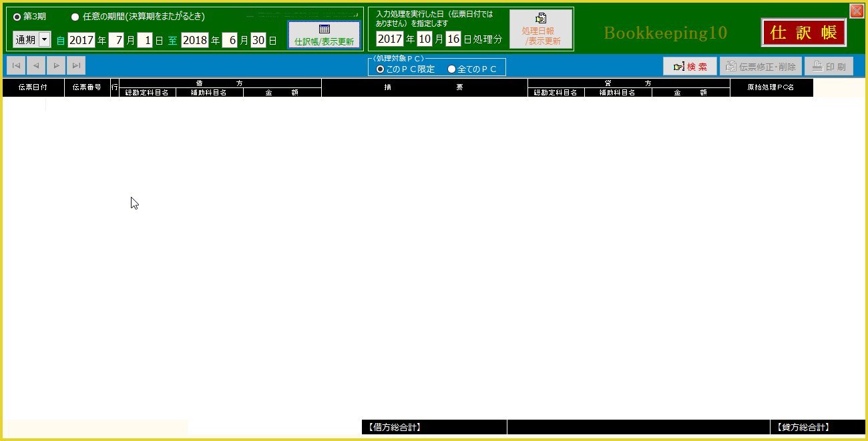Click 伝票日付 column header
Viewport: 868px width, 441px height.
point(33,87)
